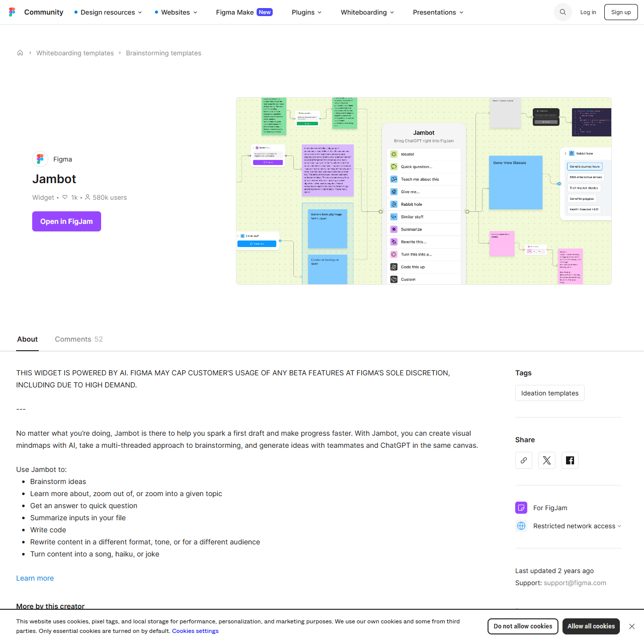Expand the Design resources dropdown
644x644 pixels.
click(x=108, y=12)
